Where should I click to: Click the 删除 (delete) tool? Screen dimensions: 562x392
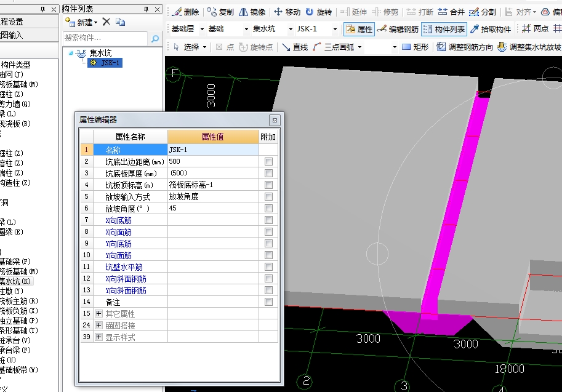[x=185, y=12]
